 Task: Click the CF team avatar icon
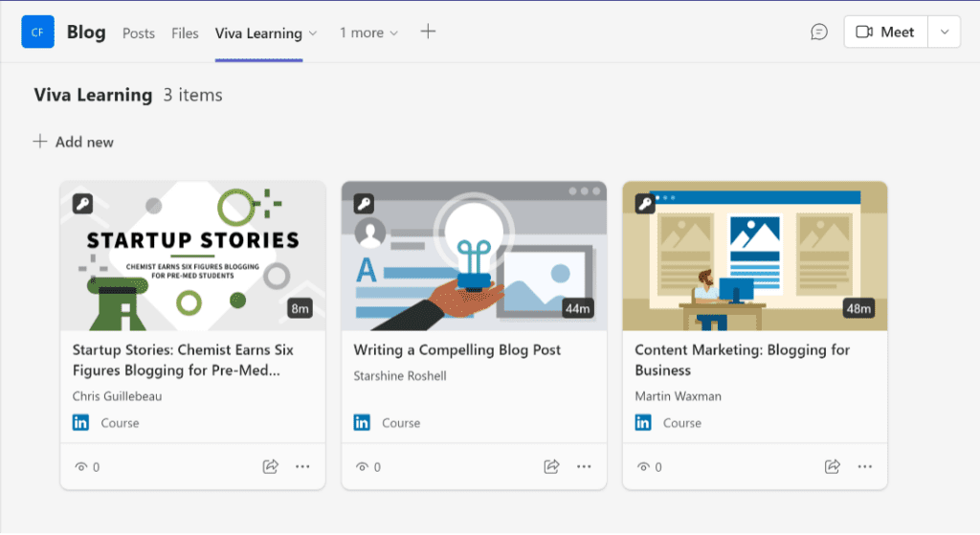37,32
